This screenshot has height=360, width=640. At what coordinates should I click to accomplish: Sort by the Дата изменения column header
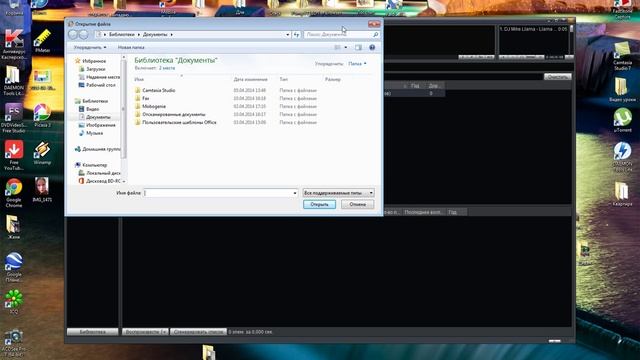click(x=251, y=80)
